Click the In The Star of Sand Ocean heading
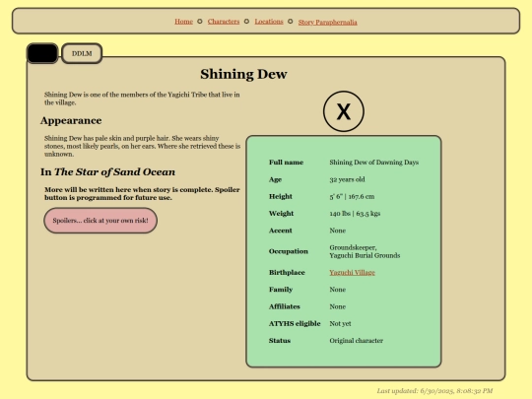This screenshot has height=399, width=532. click(x=108, y=172)
